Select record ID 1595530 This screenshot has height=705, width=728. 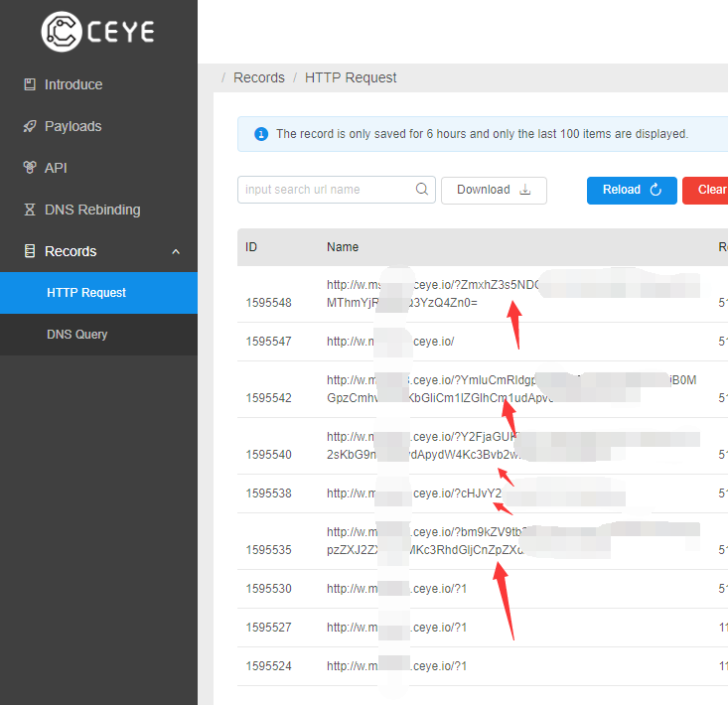coord(269,589)
